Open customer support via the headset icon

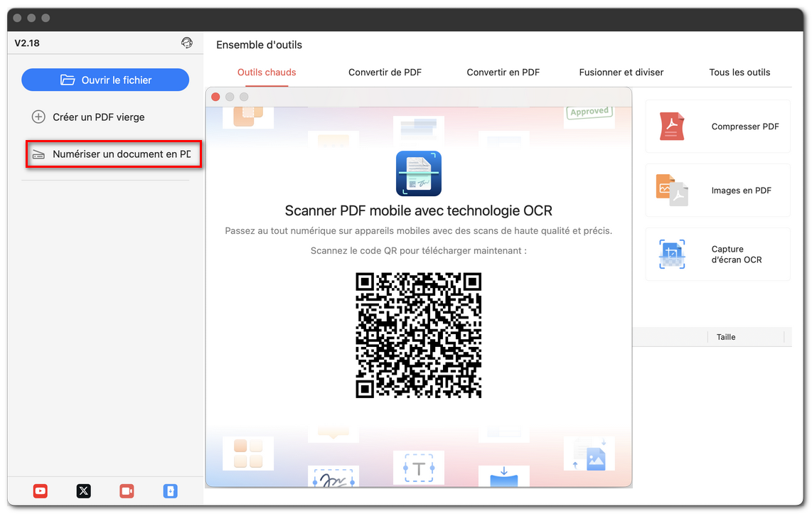tap(187, 43)
